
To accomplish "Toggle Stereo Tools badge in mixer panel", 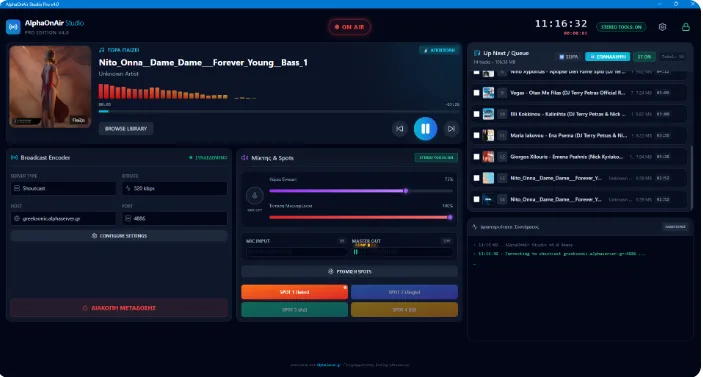I will coord(436,158).
